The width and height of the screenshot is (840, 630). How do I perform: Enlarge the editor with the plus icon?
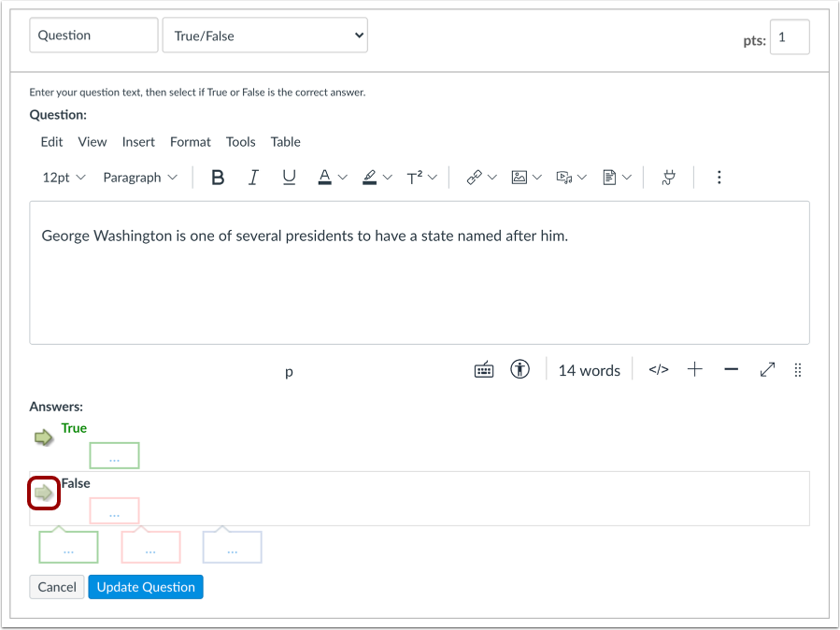click(695, 369)
